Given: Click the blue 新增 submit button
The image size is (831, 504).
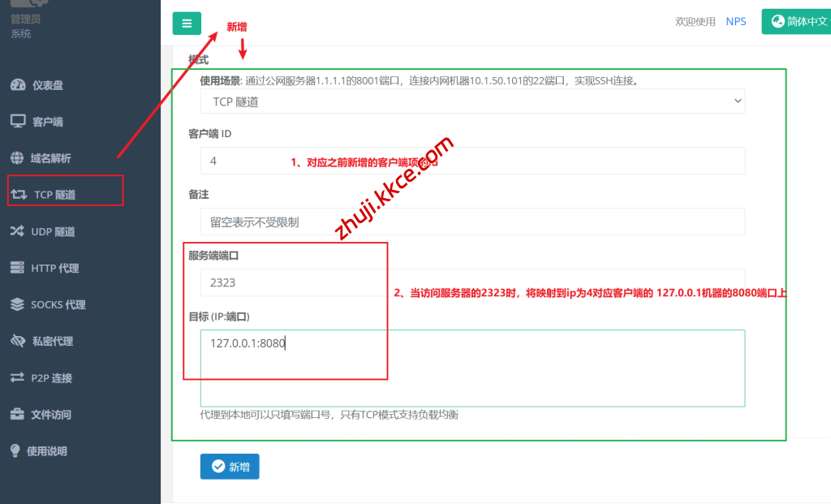Looking at the screenshot, I should (230, 467).
